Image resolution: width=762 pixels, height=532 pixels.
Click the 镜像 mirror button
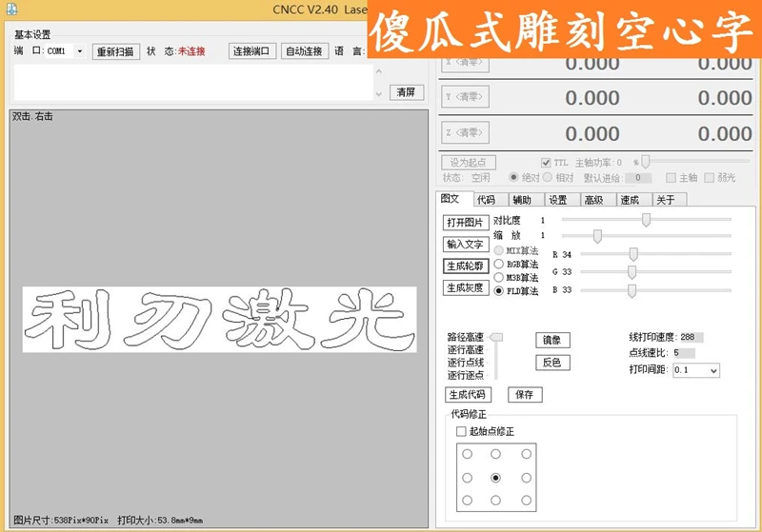pos(552,340)
